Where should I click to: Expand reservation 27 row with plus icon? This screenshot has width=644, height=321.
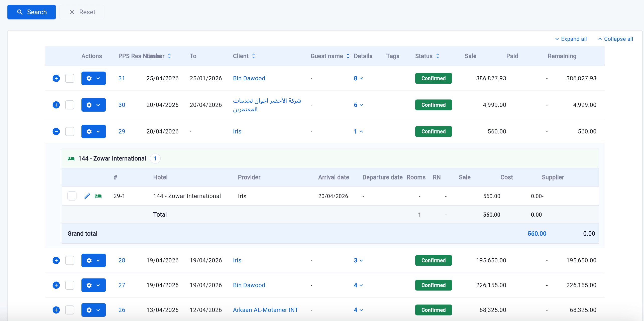pos(56,285)
